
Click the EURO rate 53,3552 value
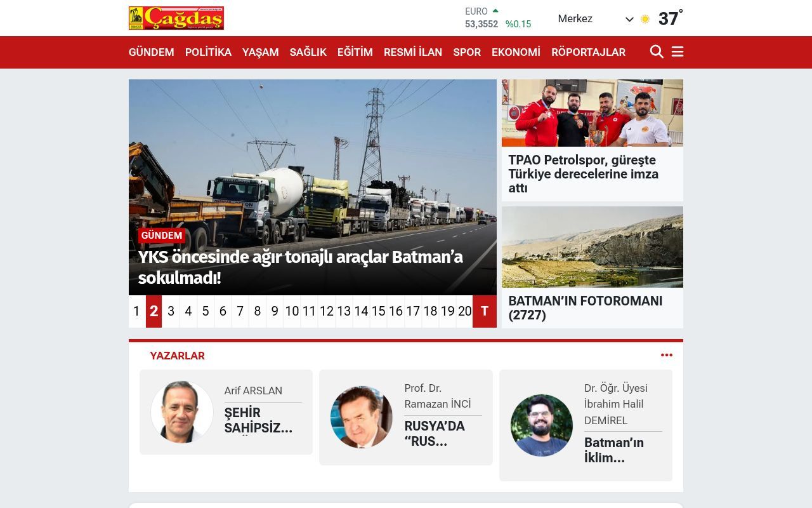click(x=481, y=24)
